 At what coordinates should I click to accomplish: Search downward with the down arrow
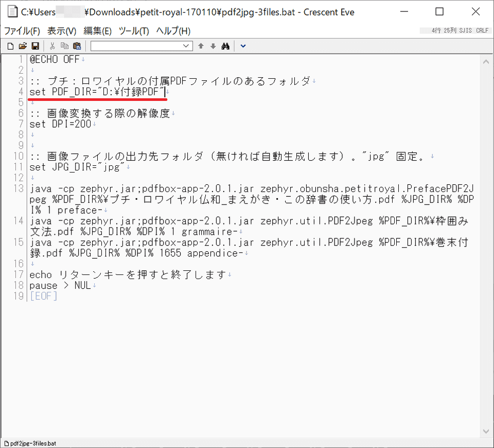(213, 46)
